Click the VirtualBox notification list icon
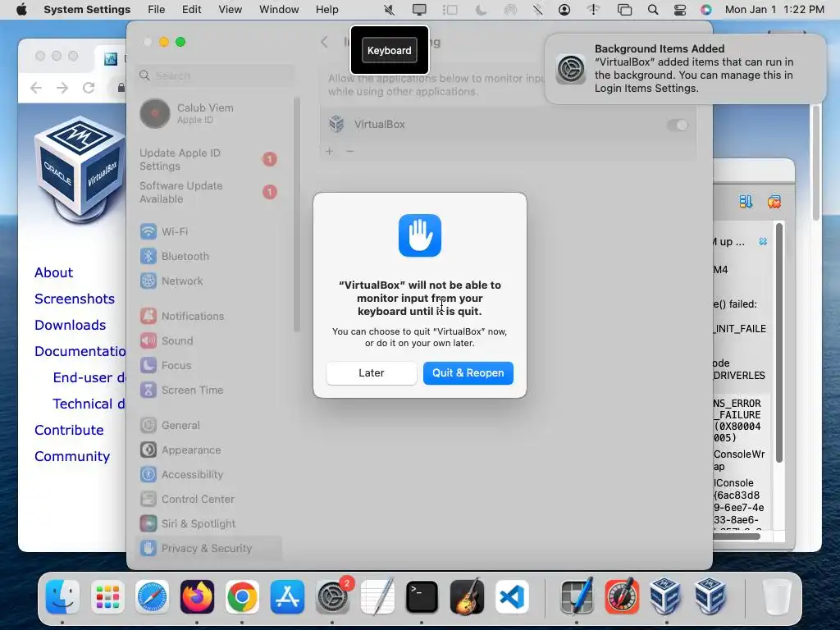The image size is (840, 630). [746, 202]
